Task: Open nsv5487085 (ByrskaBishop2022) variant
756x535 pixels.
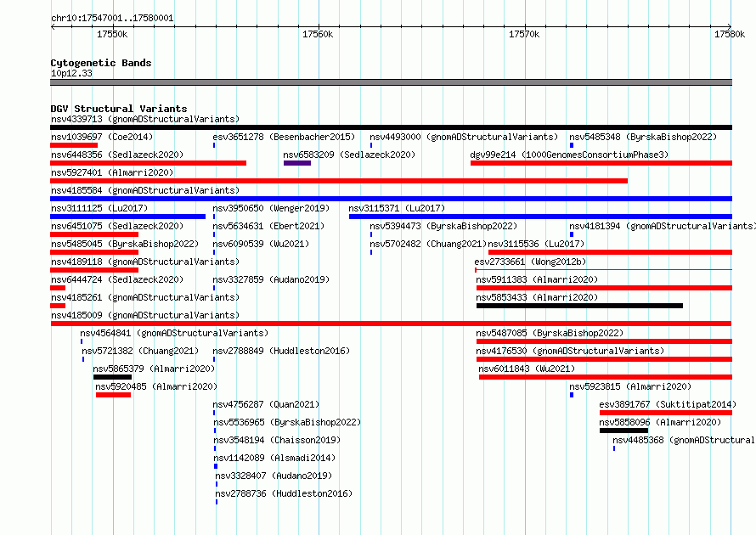Action: coord(550,333)
